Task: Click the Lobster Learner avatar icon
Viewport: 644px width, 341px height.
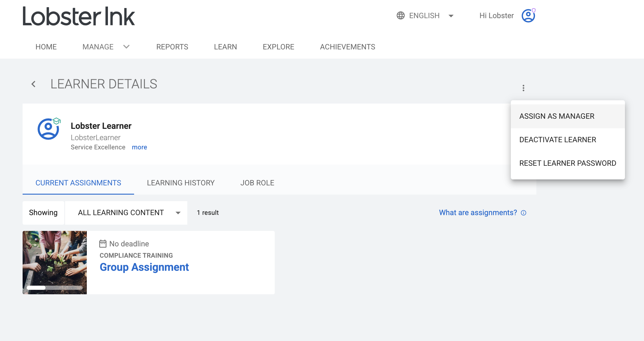Action: click(x=49, y=129)
